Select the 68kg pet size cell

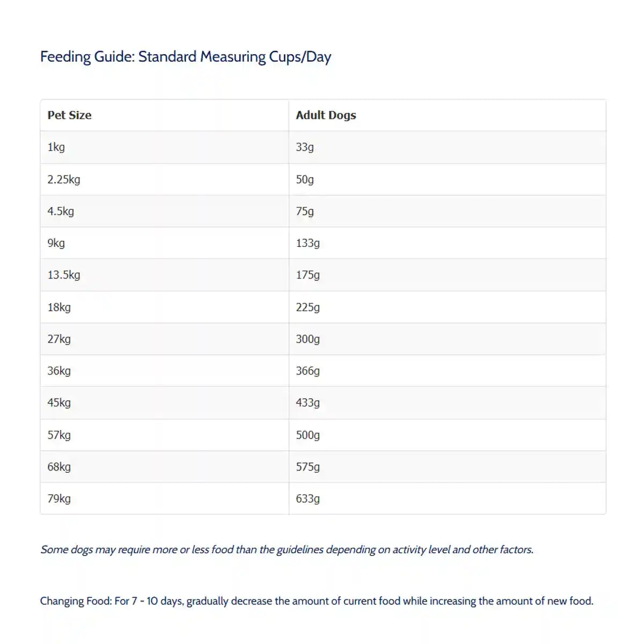pyautogui.click(x=59, y=466)
